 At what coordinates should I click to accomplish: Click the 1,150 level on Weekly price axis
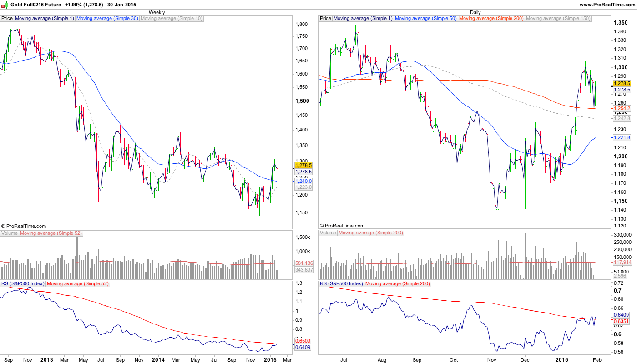[x=302, y=213]
